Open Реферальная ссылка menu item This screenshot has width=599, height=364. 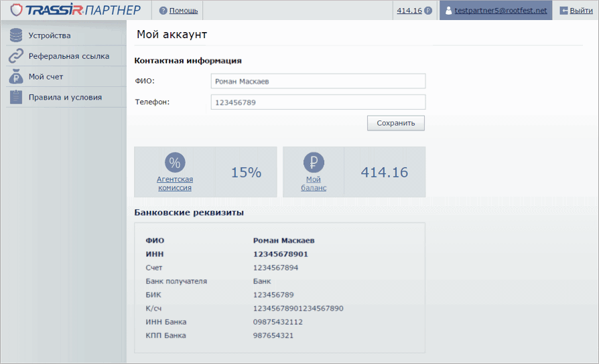(x=68, y=56)
